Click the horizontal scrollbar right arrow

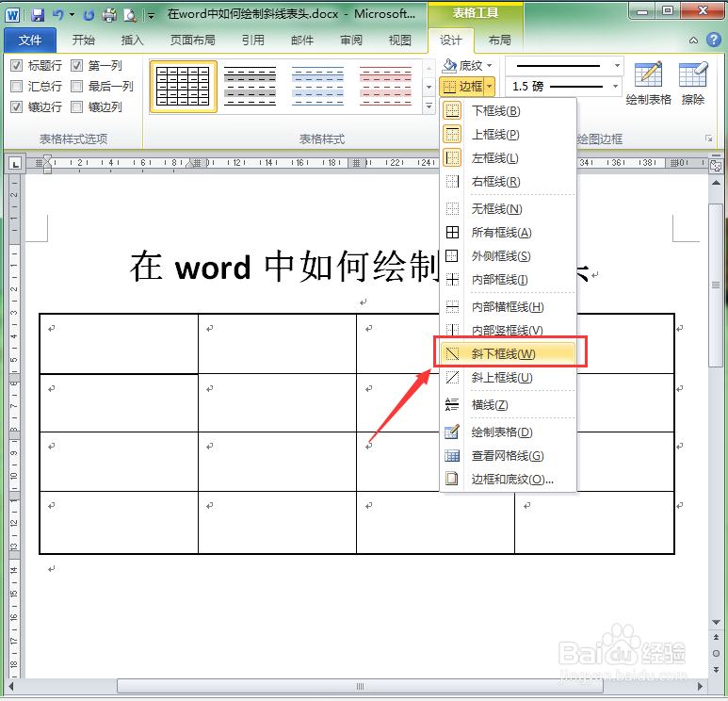tap(700, 686)
